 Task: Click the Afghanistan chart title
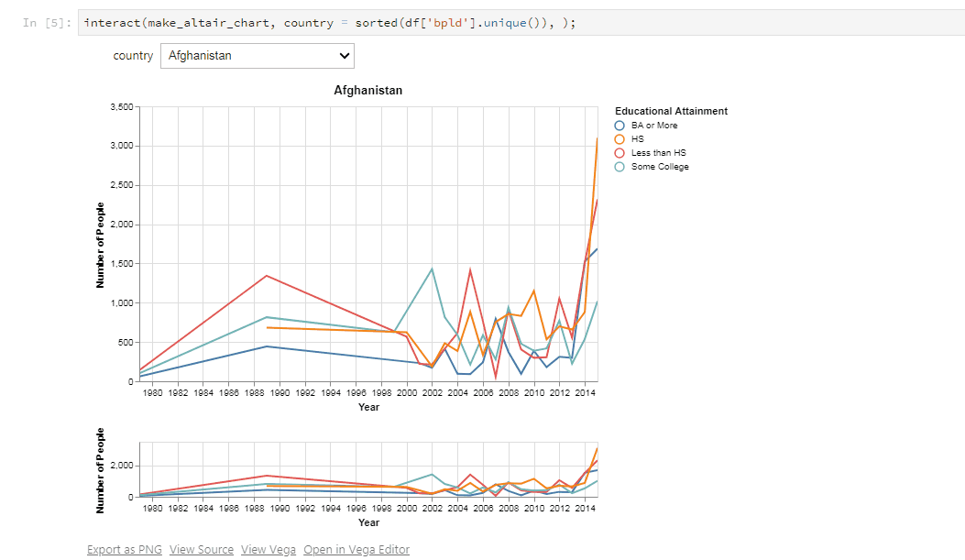coord(368,91)
